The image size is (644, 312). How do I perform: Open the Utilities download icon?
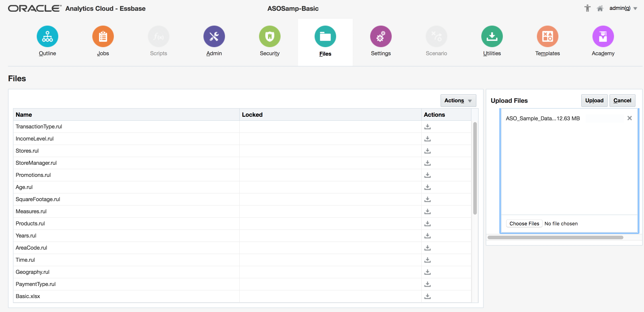pos(491,37)
